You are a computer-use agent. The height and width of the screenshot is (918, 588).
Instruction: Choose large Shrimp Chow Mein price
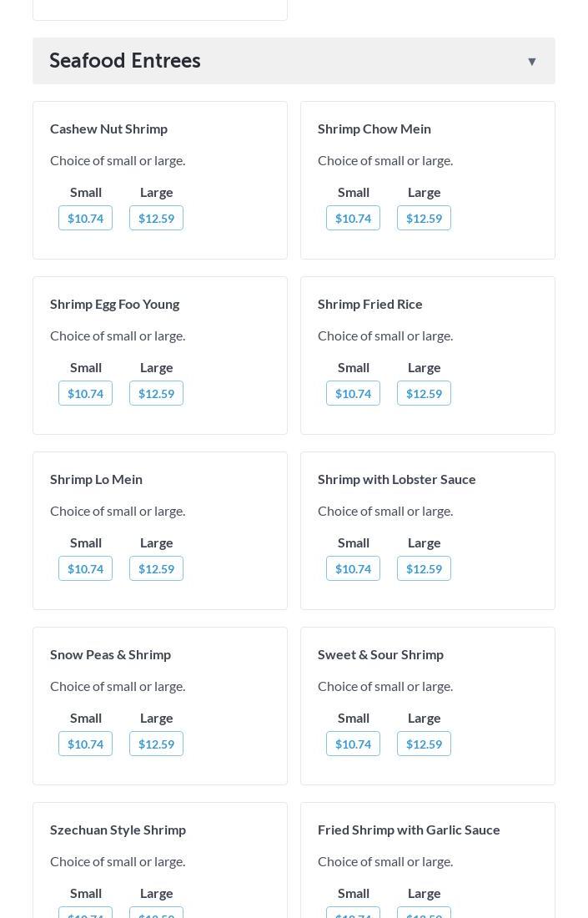pyautogui.click(x=424, y=218)
